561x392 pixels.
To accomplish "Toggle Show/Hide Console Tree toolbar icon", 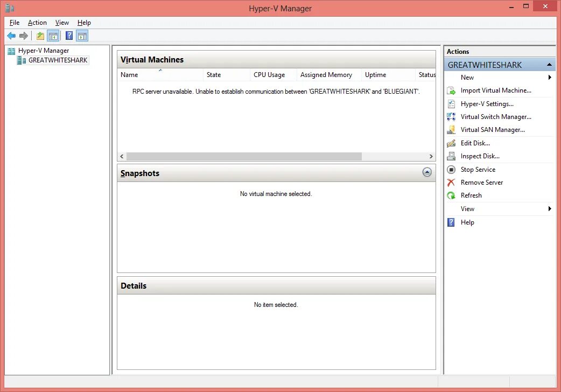I will click(x=53, y=36).
